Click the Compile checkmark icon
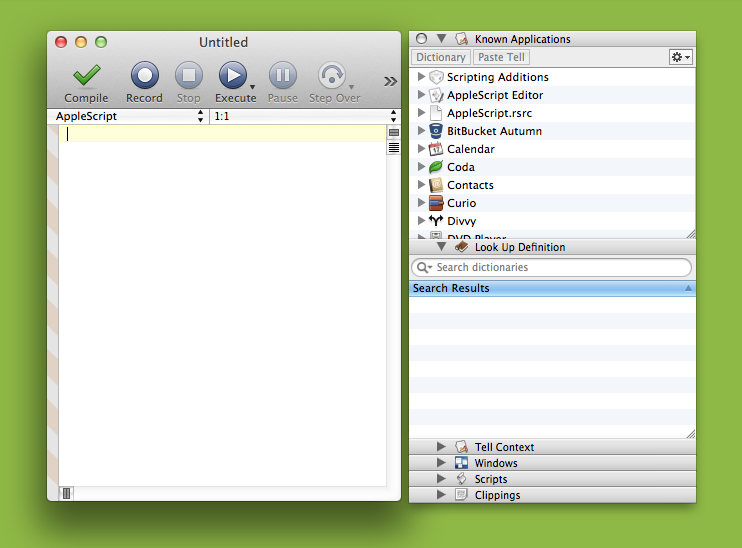This screenshot has height=548, width=742. pos(86,76)
